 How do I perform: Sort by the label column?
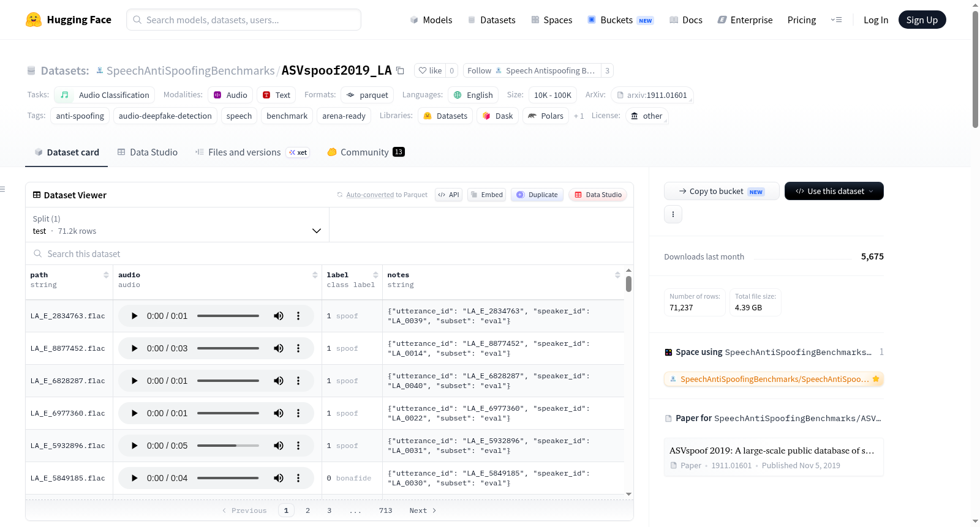point(375,275)
